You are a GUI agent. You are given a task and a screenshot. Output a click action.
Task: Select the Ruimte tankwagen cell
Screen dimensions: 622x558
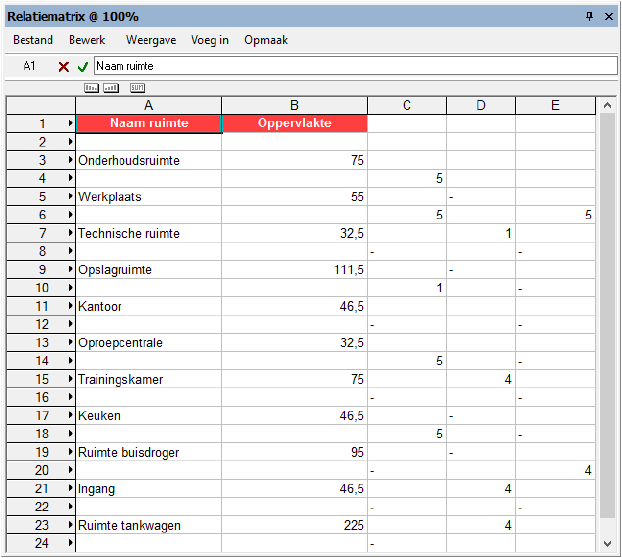pyautogui.click(x=148, y=525)
